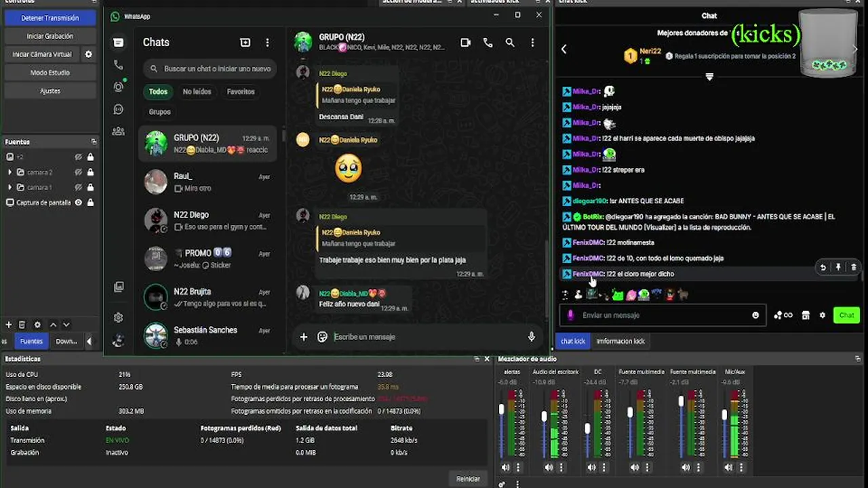Mute the DC audio channel
The height and width of the screenshot is (488, 868).
click(591, 467)
